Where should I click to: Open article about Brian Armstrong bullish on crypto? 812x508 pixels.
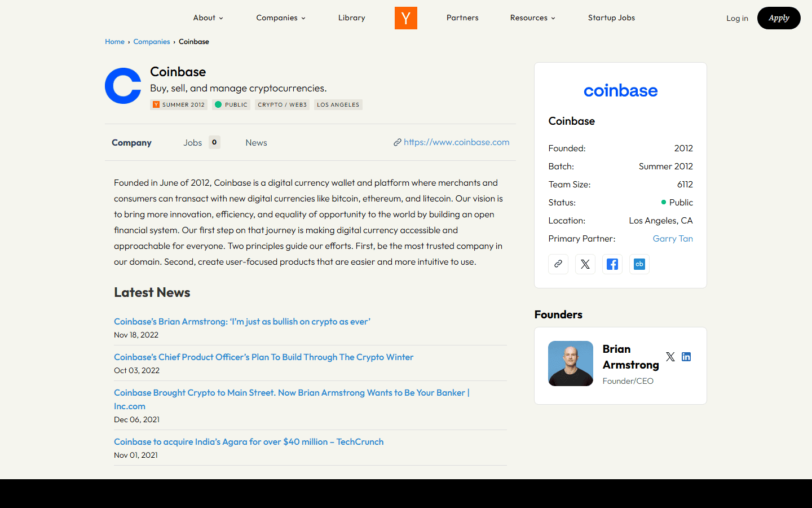click(242, 322)
